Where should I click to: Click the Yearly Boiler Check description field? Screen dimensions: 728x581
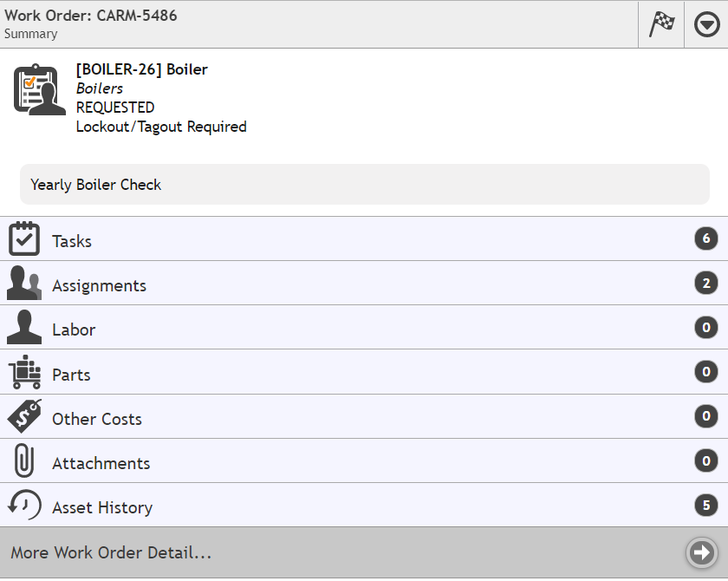(x=364, y=185)
